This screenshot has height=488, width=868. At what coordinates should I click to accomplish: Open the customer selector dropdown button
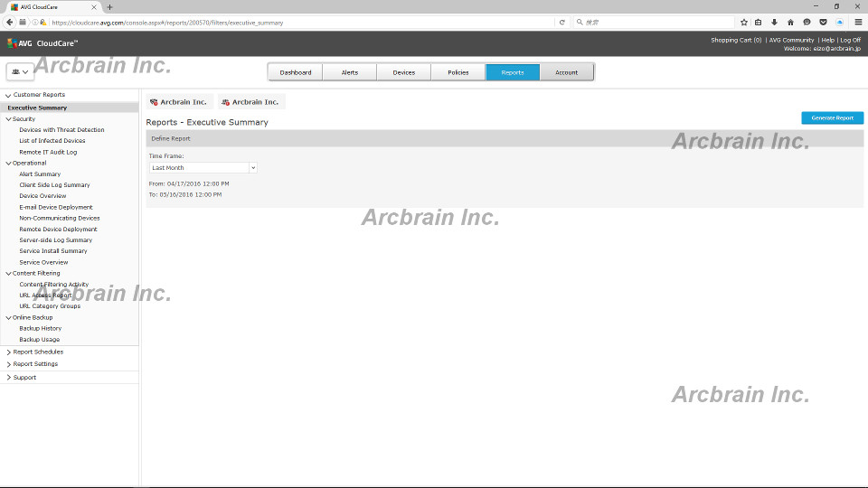[x=20, y=72]
